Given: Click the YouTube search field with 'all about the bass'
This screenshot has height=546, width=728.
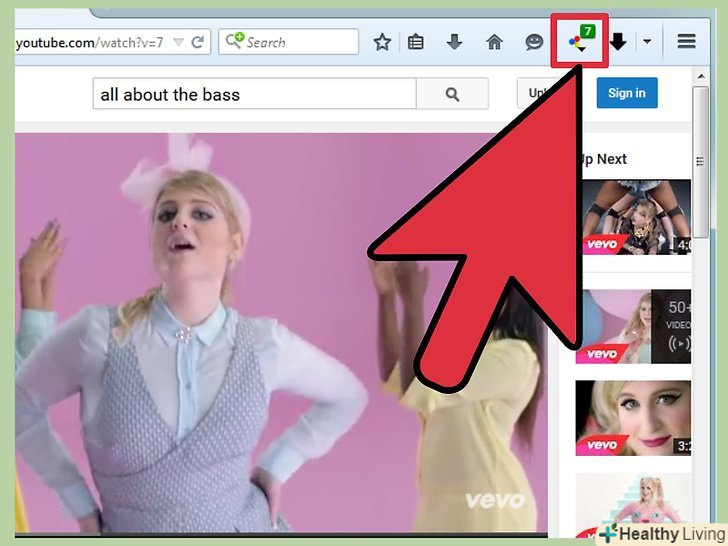Looking at the screenshot, I should coord(254,94).
